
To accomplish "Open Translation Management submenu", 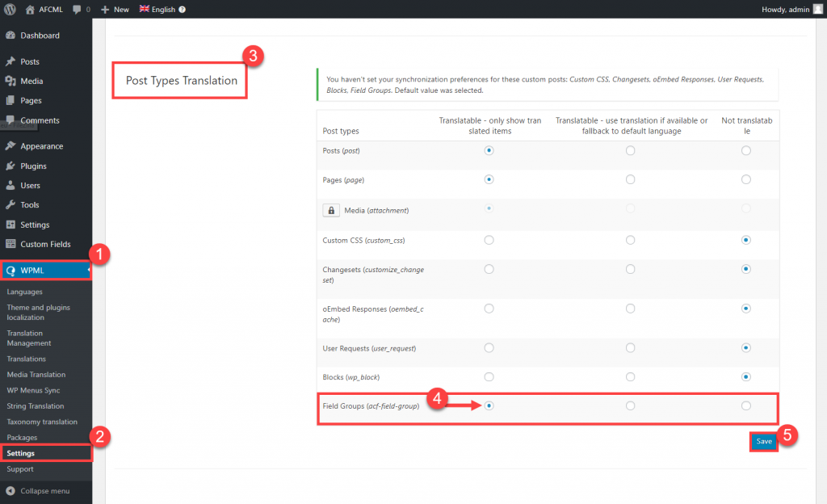I will click(29, 338).
